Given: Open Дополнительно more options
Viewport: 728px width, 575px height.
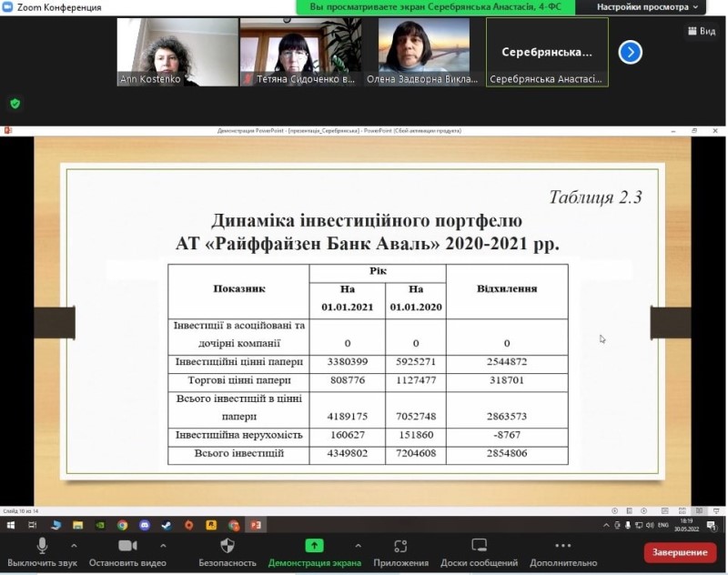Looking at the screenshot, I should pyautogui.click(x=563, y=552).
